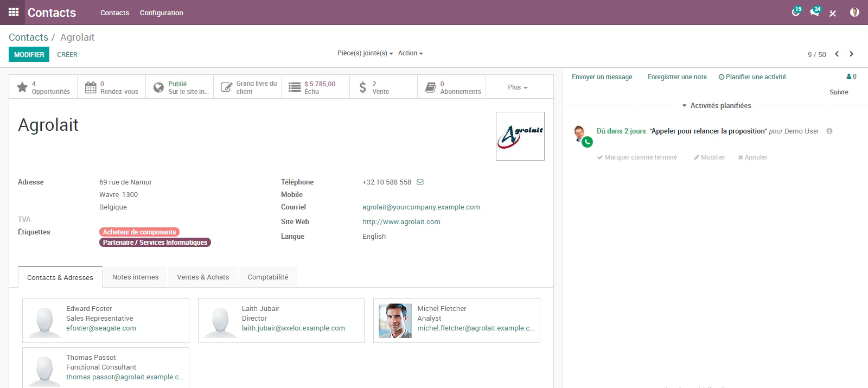This screenshot has width=868, height=388.
Task: Open Michel Fletcher contact card
Action: click(x=457, y=321)
